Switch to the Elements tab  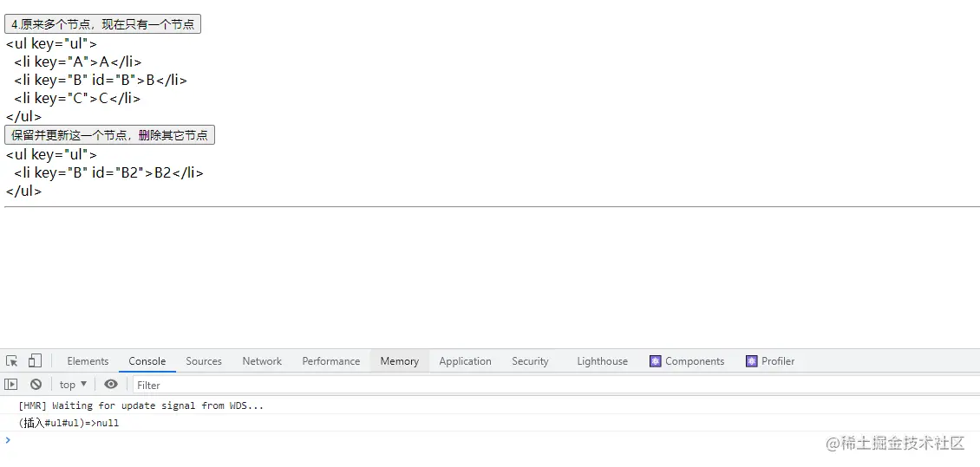tap(88, 360)
